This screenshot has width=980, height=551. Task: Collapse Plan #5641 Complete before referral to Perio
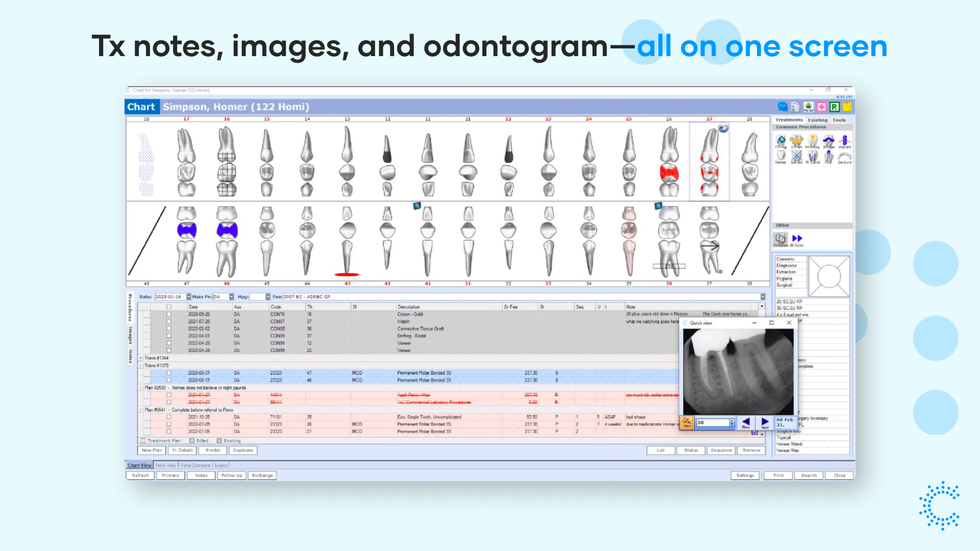pyautogui.click(x=141, y=410)
